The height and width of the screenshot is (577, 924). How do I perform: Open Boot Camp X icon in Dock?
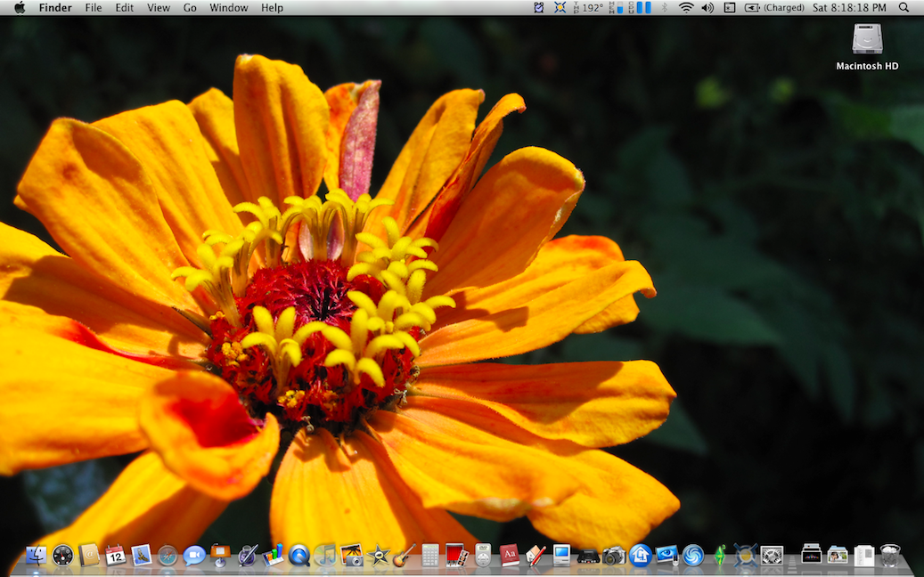point(746,556)
